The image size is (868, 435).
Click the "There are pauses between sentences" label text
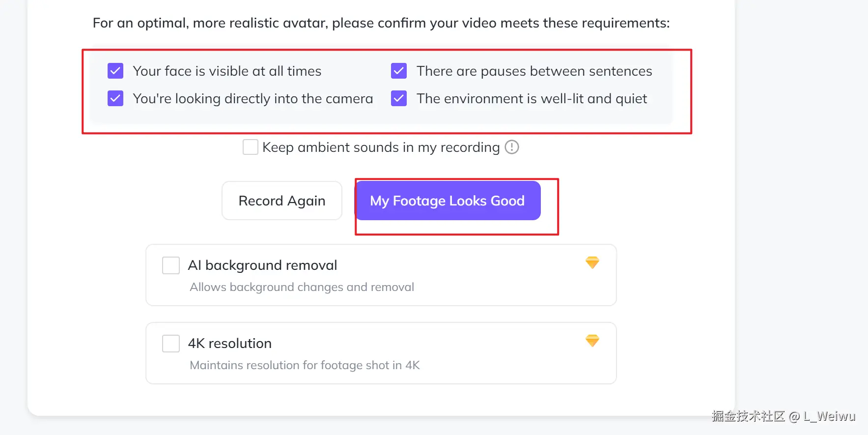click(534, 71)
